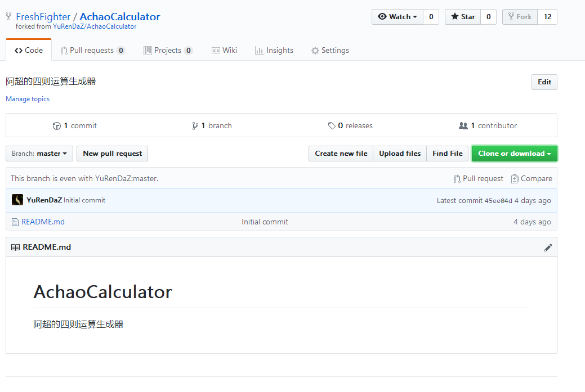
Task: Click the commit history clock icon
Action: click(57, 126)
